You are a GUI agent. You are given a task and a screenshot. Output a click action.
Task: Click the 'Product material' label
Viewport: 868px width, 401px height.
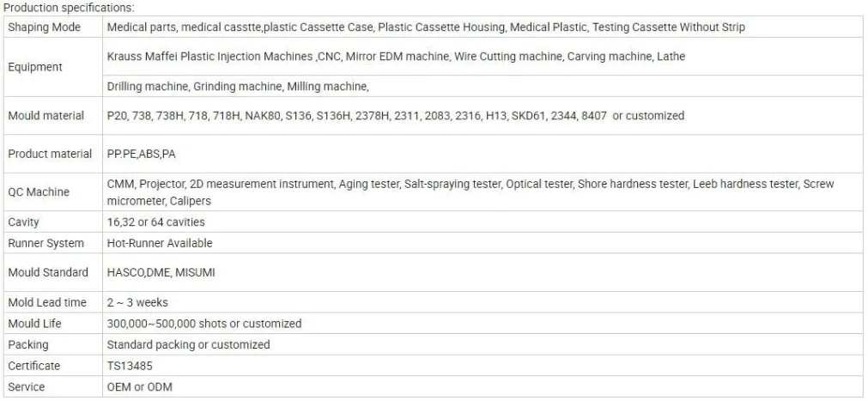[x=50, y=154]
